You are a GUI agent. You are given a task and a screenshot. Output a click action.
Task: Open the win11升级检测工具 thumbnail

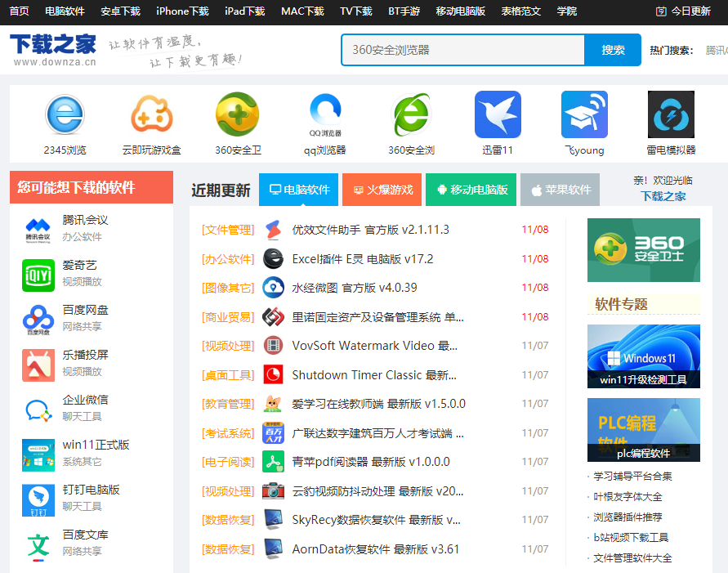[643, 356]
